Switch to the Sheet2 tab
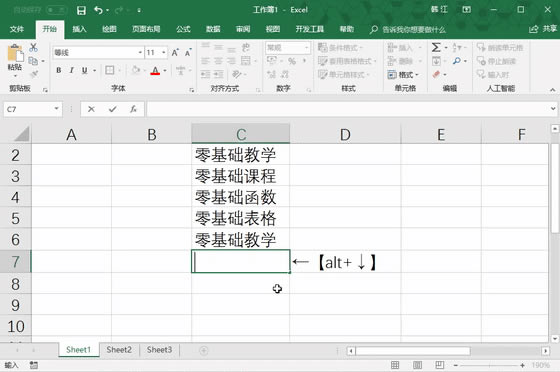 [119, 350]
